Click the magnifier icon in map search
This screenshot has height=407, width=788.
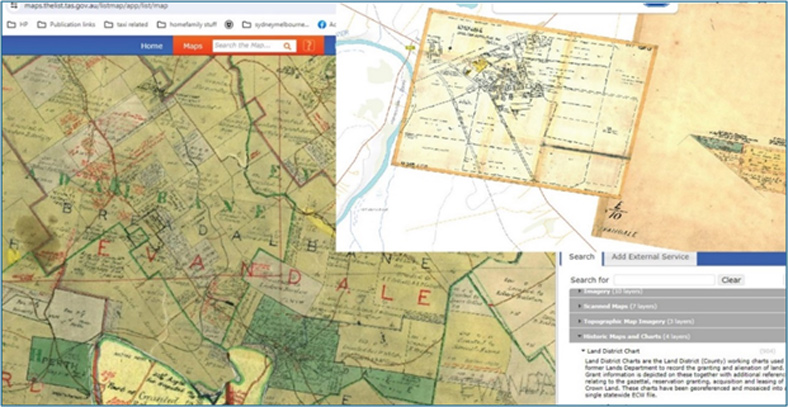tap(287, 46)
